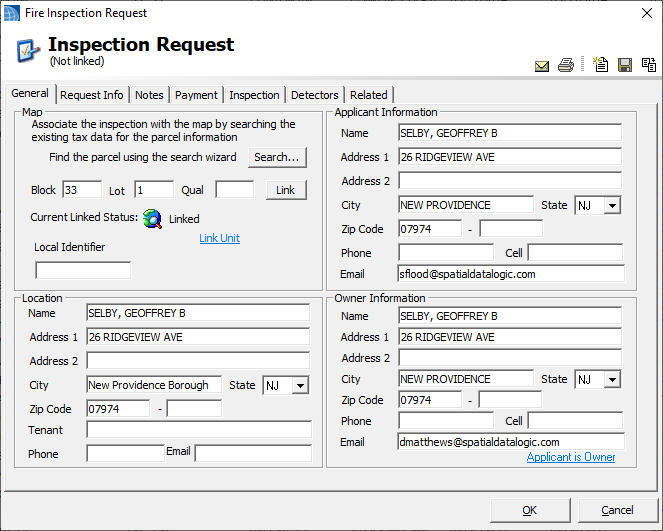Click the new document toolbar icon

600,65
